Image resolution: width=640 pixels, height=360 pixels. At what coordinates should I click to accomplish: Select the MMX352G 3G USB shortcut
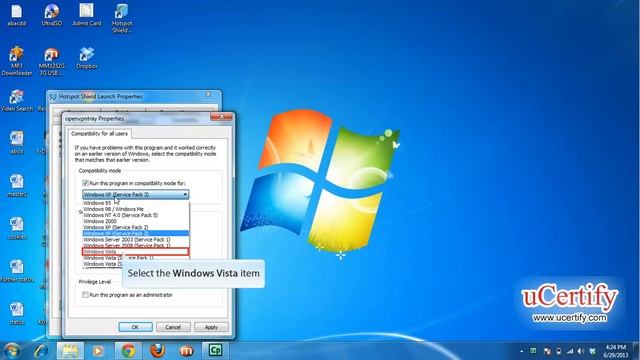[51, 61]
